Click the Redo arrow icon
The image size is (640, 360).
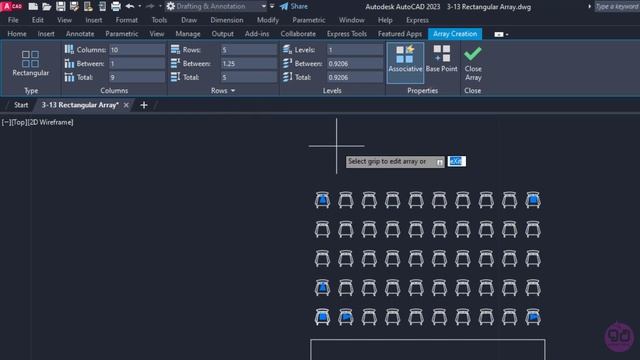pyautogui.click(x=150, y=6)
